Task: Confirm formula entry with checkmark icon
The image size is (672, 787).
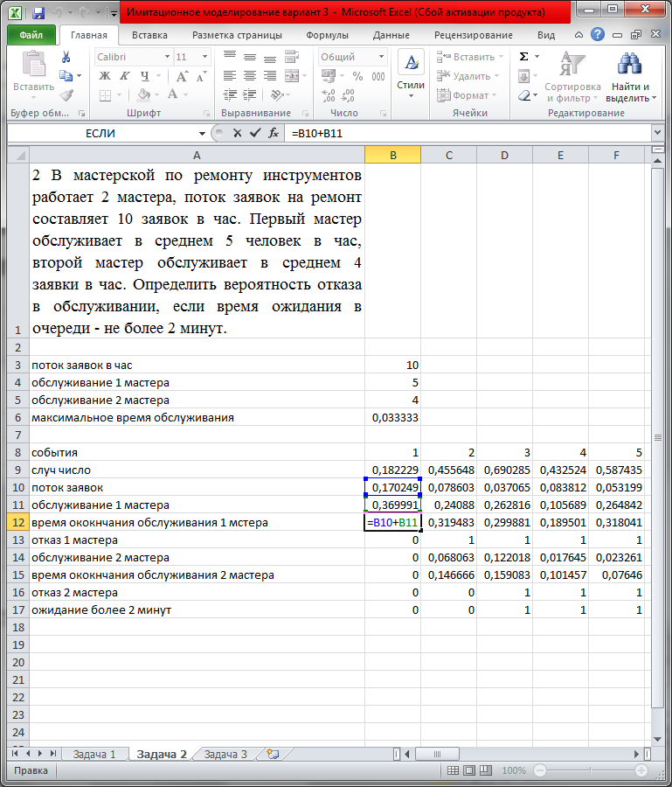Action: [x=255, y=133]
